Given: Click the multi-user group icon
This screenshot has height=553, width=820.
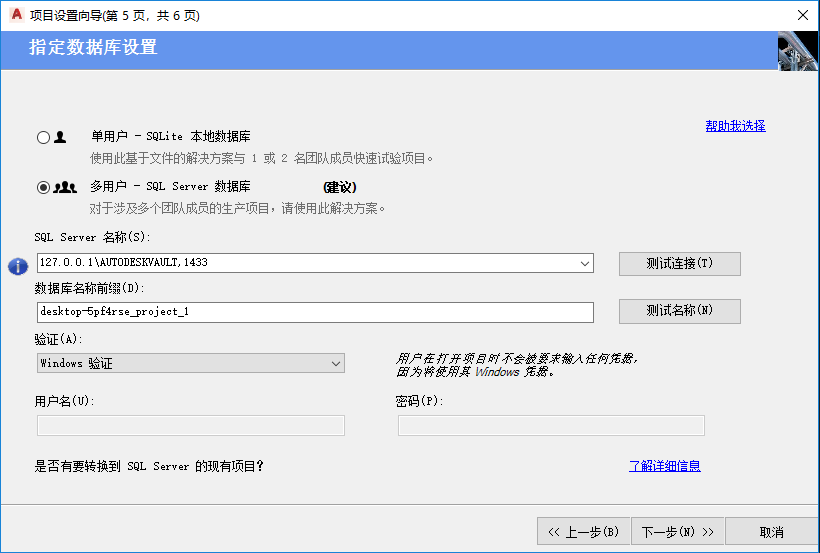Looking at the screenshot, I should pos(65,187).
